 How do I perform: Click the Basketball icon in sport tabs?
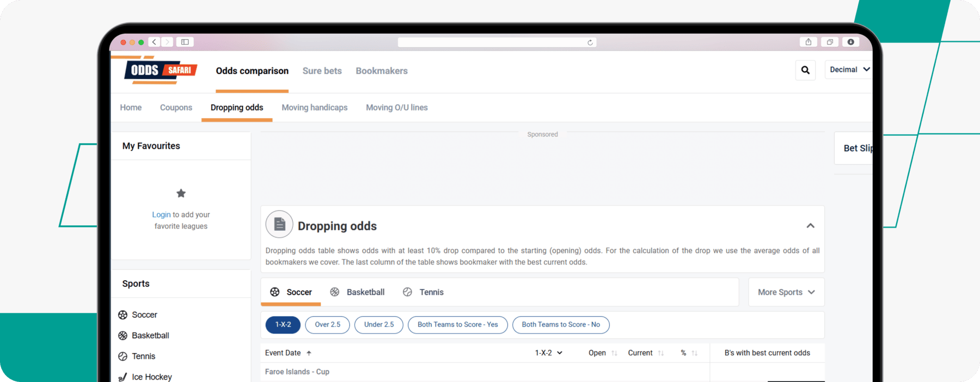pos(335,292)
